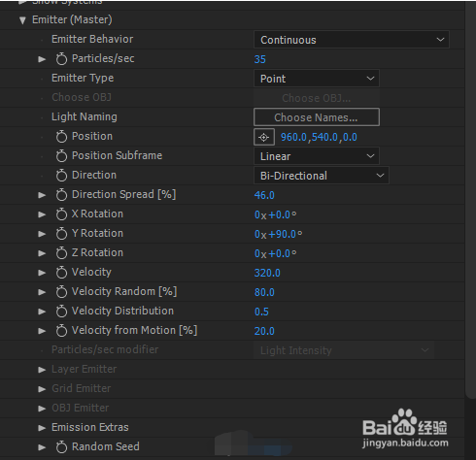Screen dimensions: 476x460
Task: Toggle the Random Seed stopwatch
Action: 61,447
